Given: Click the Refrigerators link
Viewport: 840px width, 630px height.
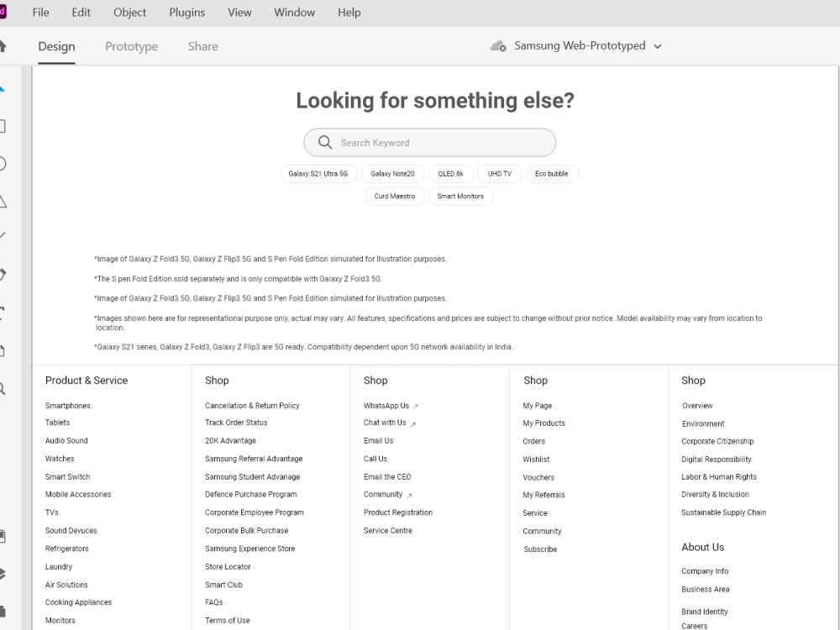Looking at the screenshot, I should [67, 549].
